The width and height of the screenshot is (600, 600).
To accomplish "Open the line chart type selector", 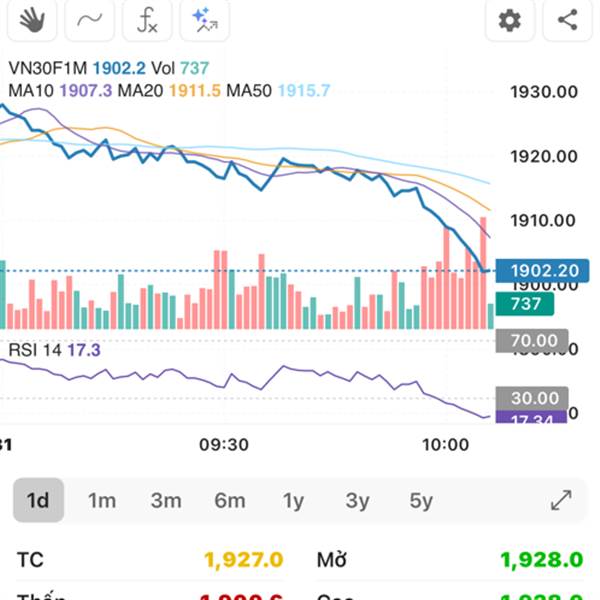I will tap(89, 19).
